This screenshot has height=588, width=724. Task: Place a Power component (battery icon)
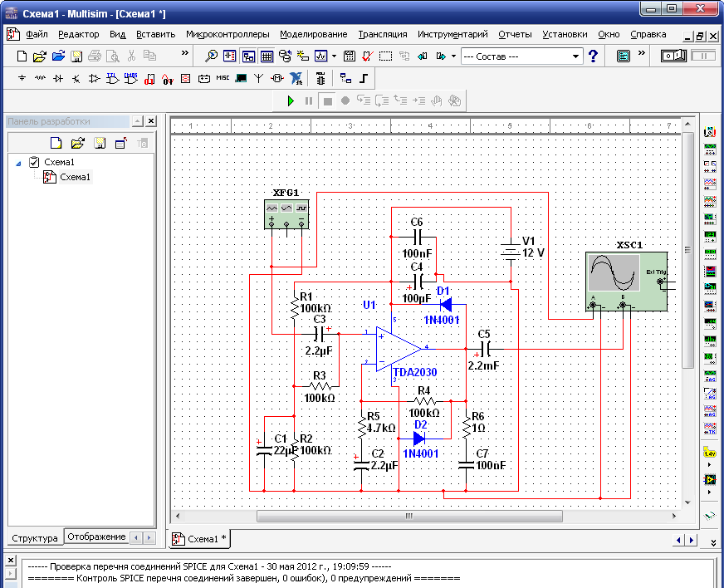pos(204,79)
